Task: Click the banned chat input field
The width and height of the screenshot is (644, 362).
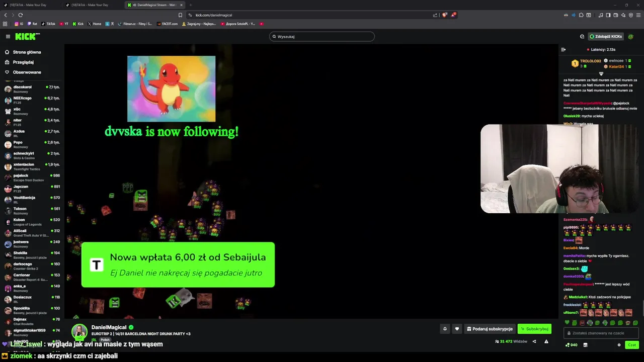Action: [x=601, y=333]
